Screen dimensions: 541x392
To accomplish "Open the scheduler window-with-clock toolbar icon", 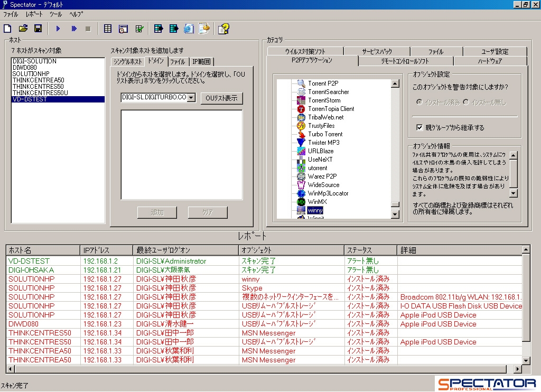I will (123, 29).
